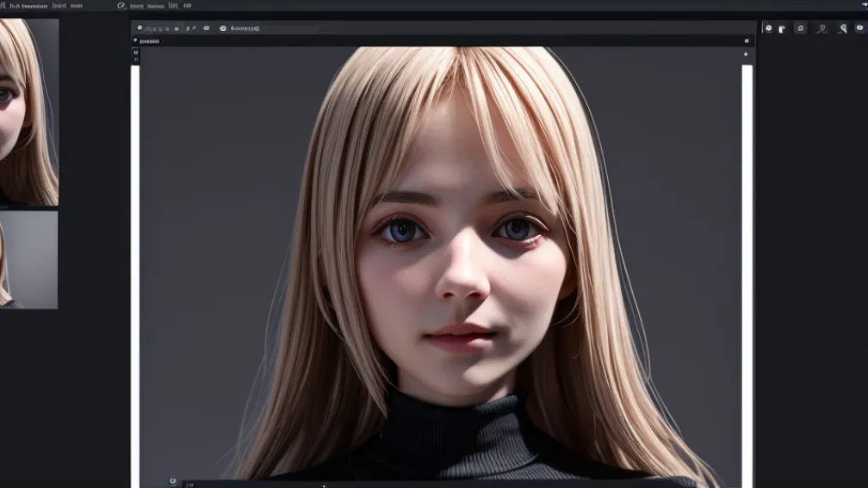Click the small dot atop the right white scrollbar
The width and height of the screenshot is (868, 488).
click(746, 54)
